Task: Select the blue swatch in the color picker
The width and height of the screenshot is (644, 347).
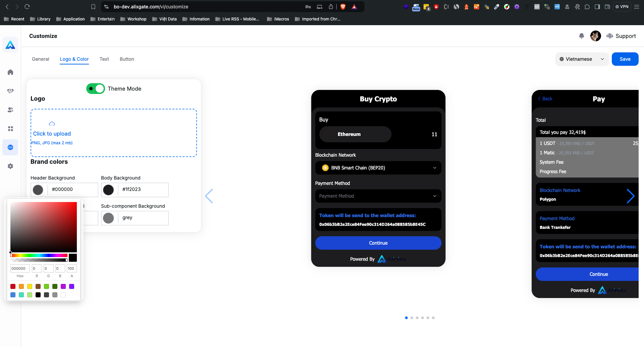Action: point(13,295)
